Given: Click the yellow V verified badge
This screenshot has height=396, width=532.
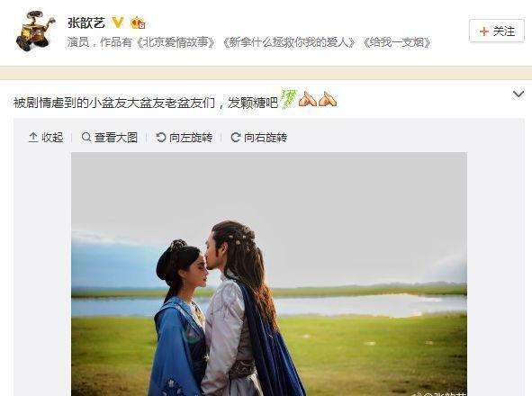Looking at the screenshot, I should tap(118, 22).
